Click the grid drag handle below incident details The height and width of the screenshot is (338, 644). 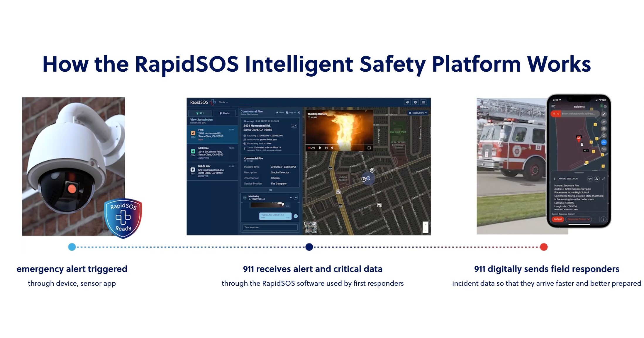(x=270, y=190)
